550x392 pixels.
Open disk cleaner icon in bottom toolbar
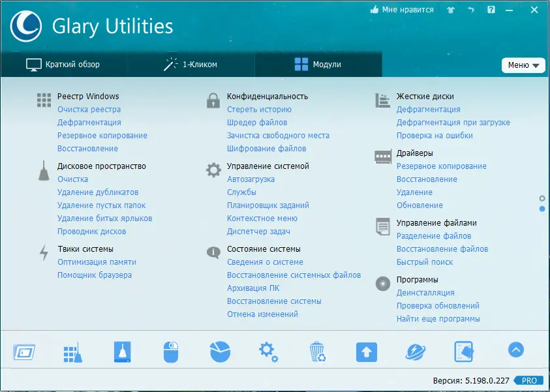123,352
